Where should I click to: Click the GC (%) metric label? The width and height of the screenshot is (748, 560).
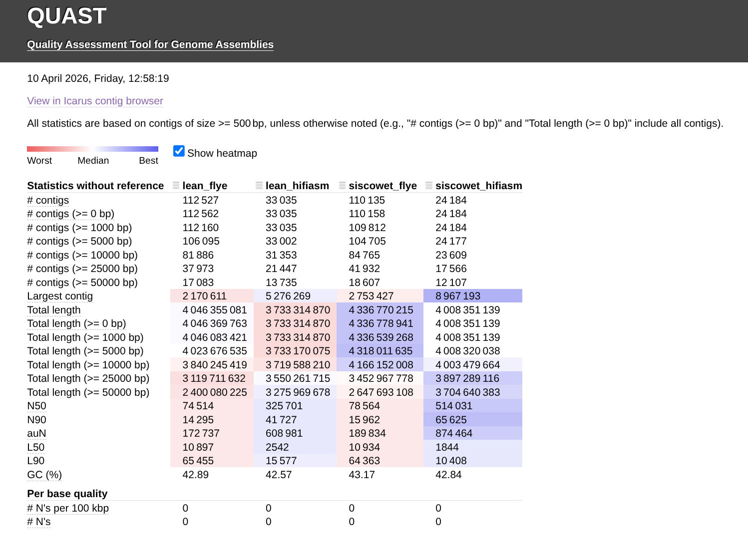pos(44,475)
